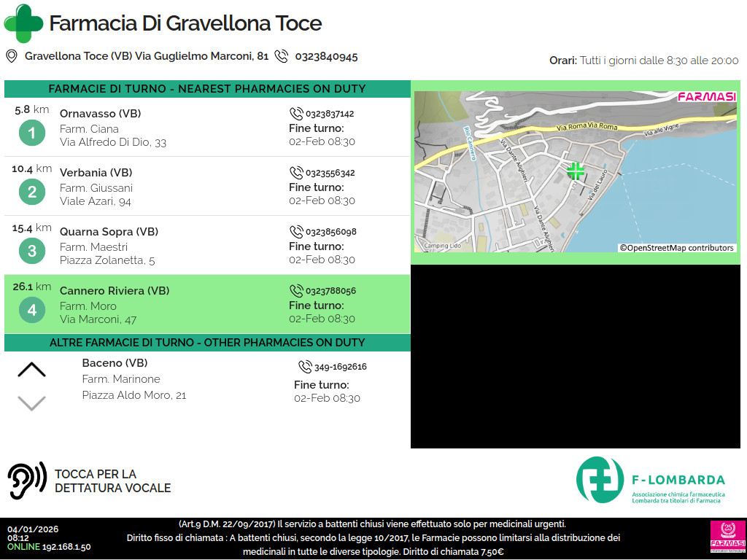Click the Farmasi logo in footer corner

pyautogui.click(x=727, y=537)
